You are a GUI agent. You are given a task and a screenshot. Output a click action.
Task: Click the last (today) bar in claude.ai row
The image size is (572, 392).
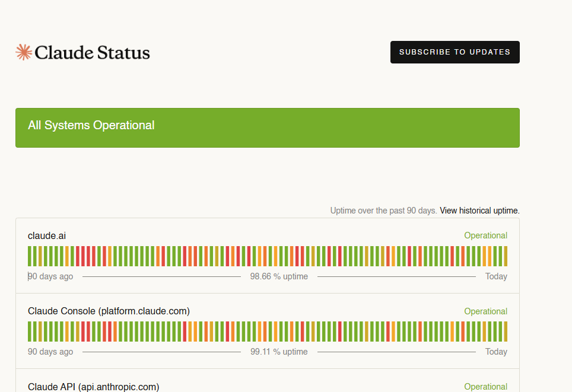(x=506, y=256)
